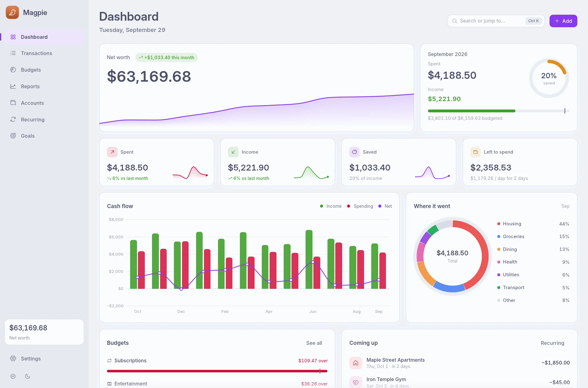
Task: Open Settings via the gear icon
Action: [x=13, y=359]
